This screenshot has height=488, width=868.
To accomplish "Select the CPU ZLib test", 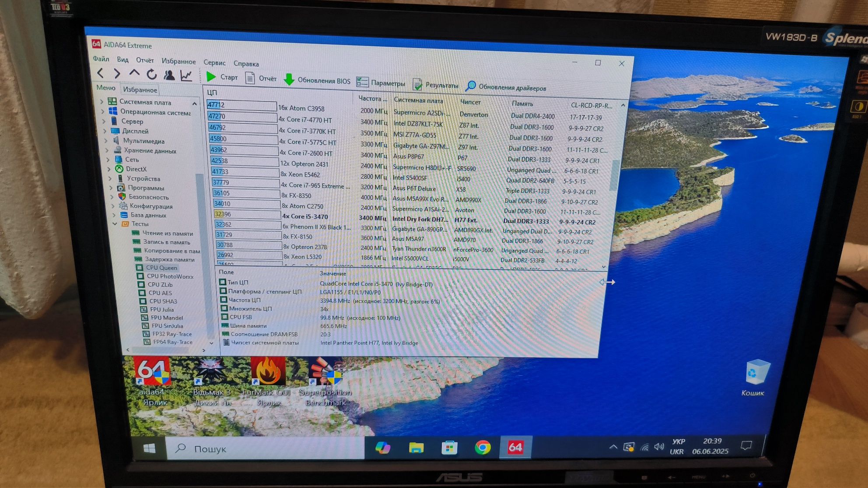I will [160, 284].
